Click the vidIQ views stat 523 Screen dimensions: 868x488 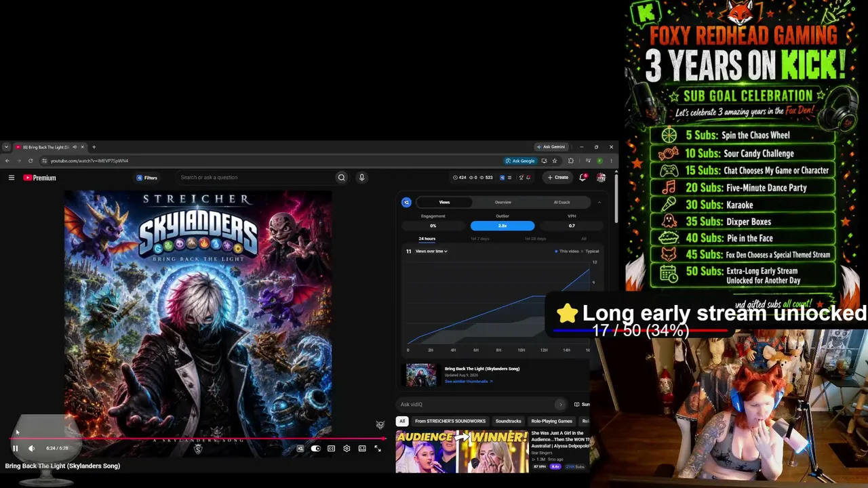(x=486, y=178)
